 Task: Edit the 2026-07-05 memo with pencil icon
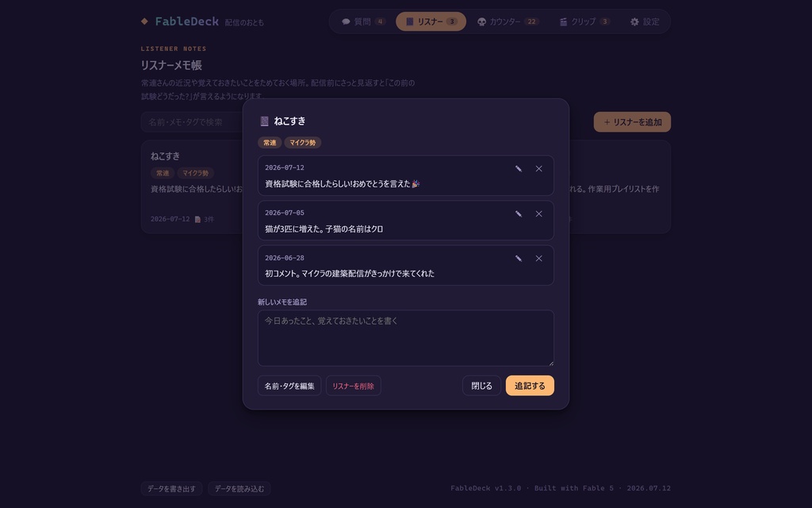click(x=519, y=214)
